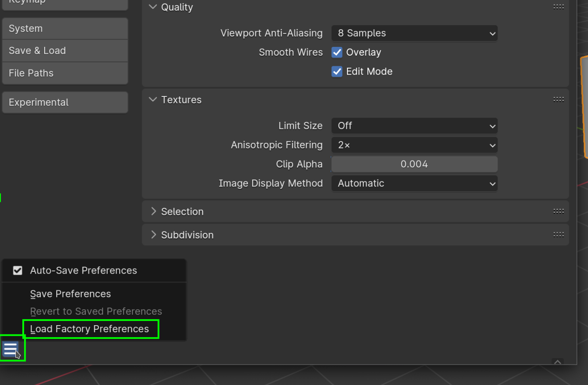This screenshot has height=385, width=588.
Task: Expand the Selection panel
Action: coord(182,212)
